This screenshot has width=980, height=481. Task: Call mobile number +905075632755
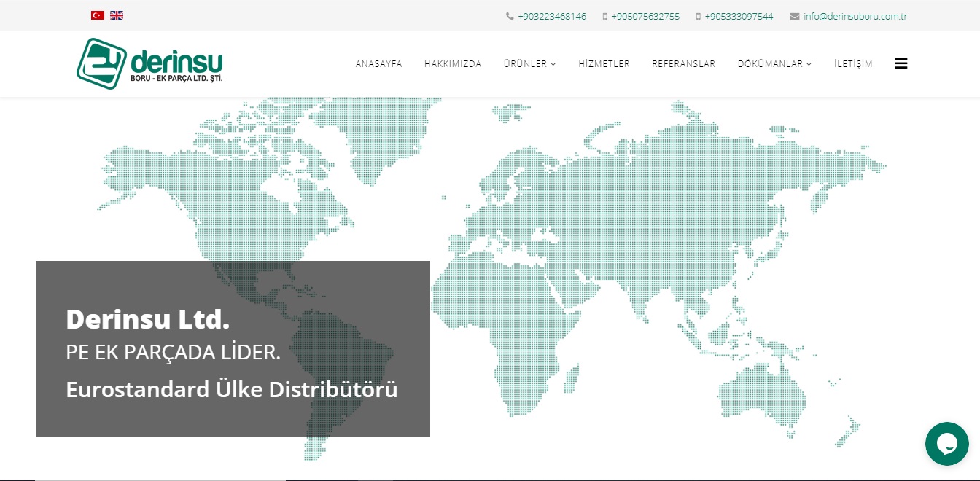[x=645, y=16]
